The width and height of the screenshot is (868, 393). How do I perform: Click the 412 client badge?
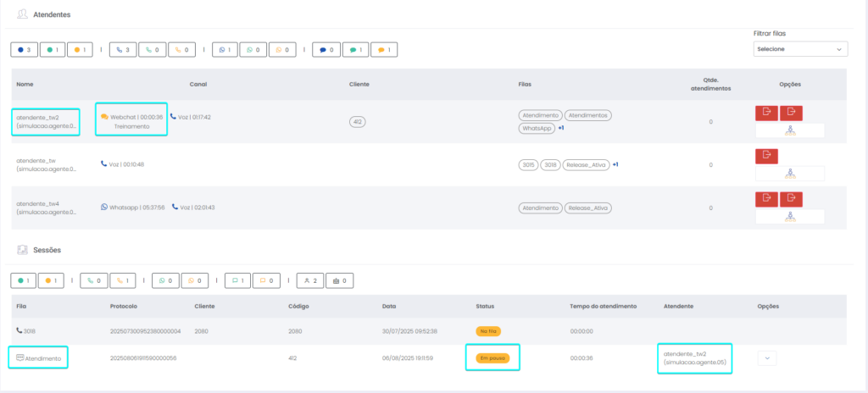point(358,121)
